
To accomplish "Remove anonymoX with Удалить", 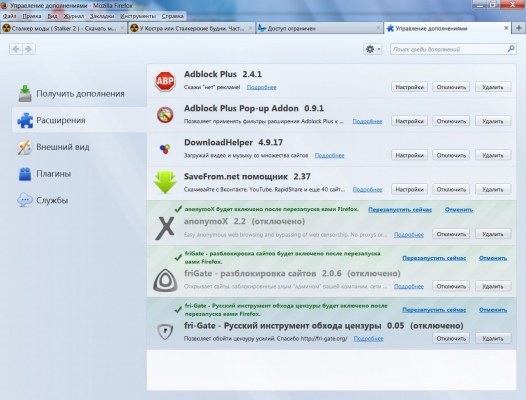I will click(493, 234).
